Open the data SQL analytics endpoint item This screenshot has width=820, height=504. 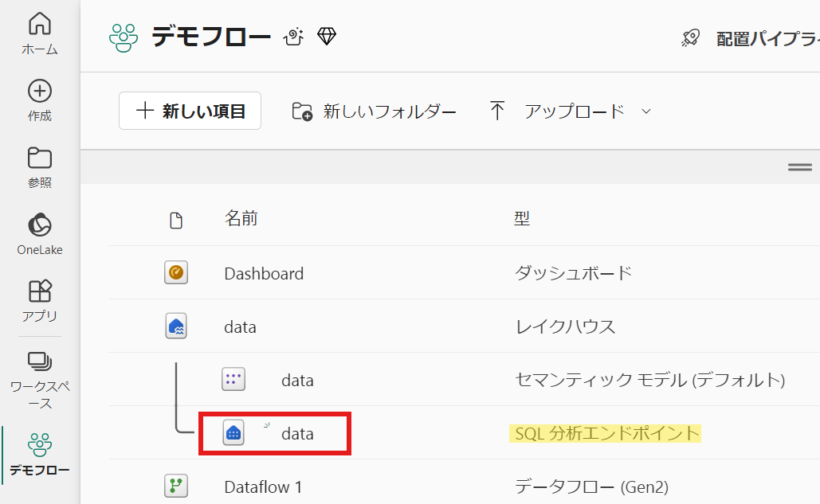click(297, 434)
